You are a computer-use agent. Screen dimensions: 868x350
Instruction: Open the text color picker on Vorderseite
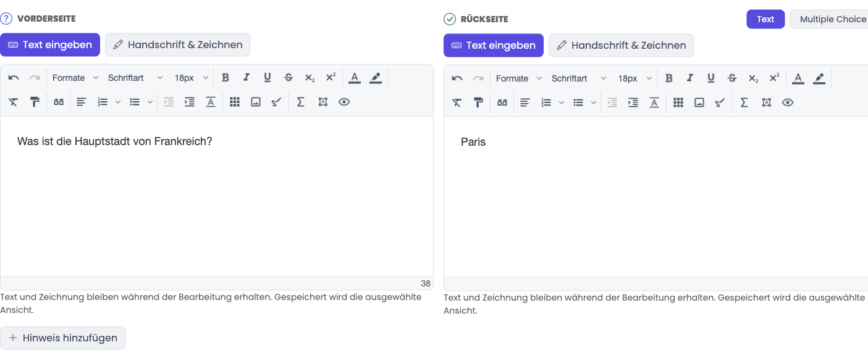[355, 78]
